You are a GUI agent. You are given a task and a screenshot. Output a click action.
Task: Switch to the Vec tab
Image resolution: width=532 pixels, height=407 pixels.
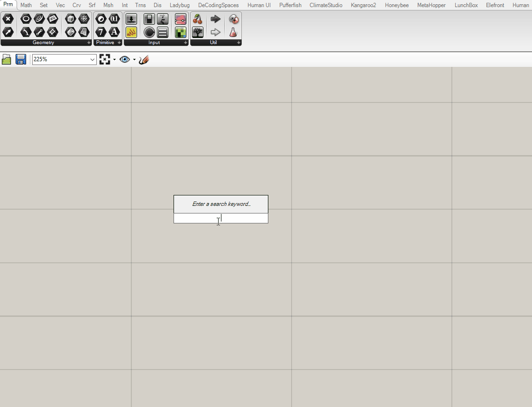tap(60, 5)
